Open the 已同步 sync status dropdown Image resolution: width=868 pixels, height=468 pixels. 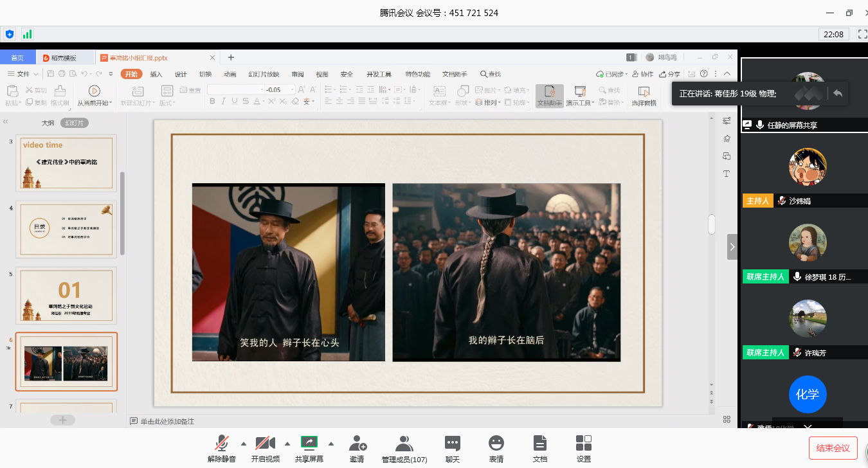[612, 74]
